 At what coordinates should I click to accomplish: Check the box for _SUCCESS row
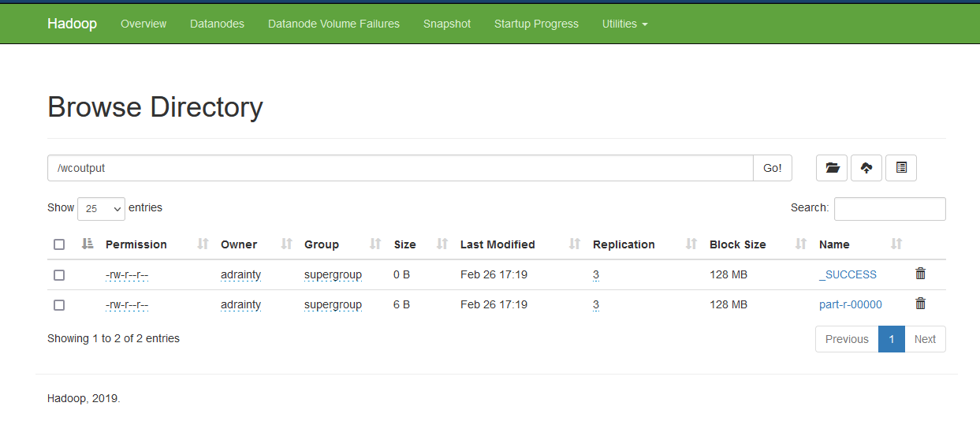[59, 275]
